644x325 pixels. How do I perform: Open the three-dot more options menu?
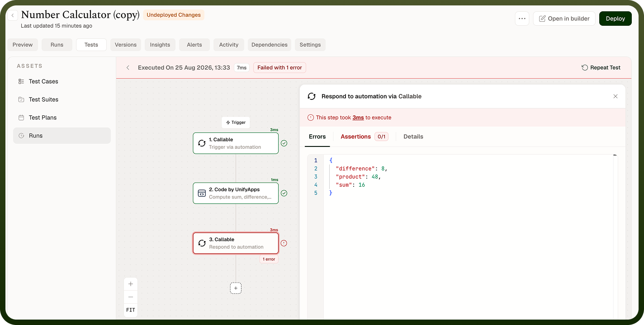pyautogui.click(x=522, y=19)
